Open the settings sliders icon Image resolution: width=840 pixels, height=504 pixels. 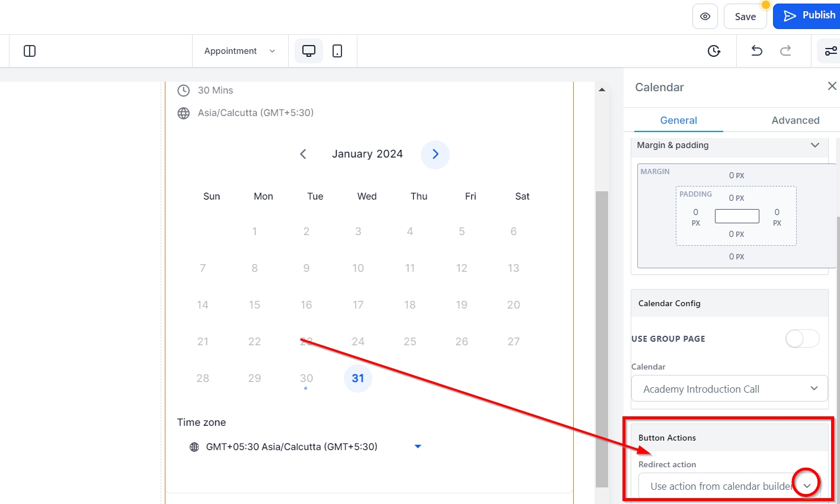click(831, 51)
